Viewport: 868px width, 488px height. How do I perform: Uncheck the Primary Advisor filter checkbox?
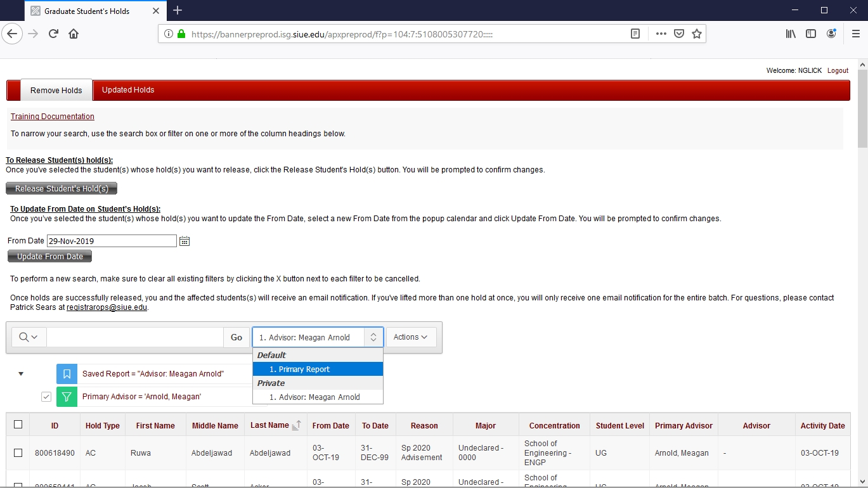tap(46, 397)
